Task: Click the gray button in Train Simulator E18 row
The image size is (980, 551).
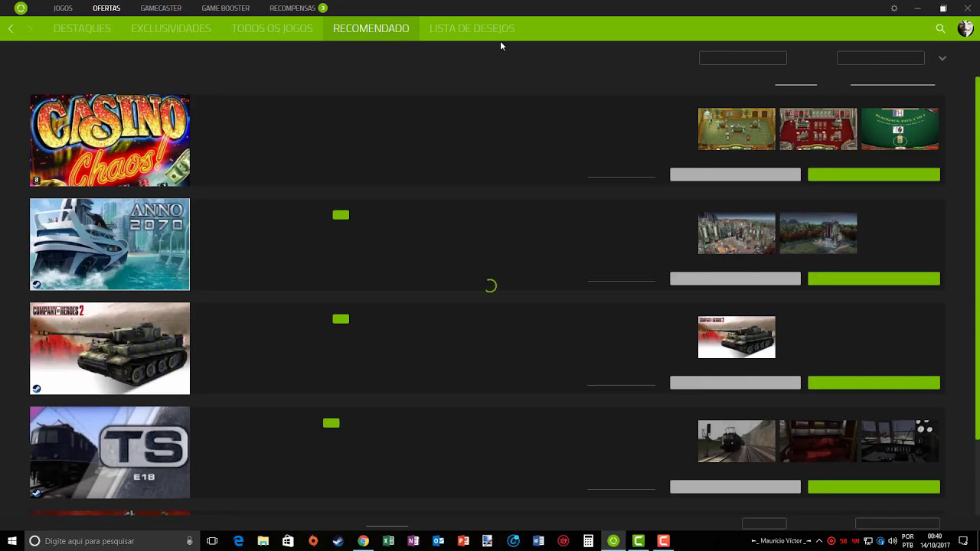Action: 735,487
